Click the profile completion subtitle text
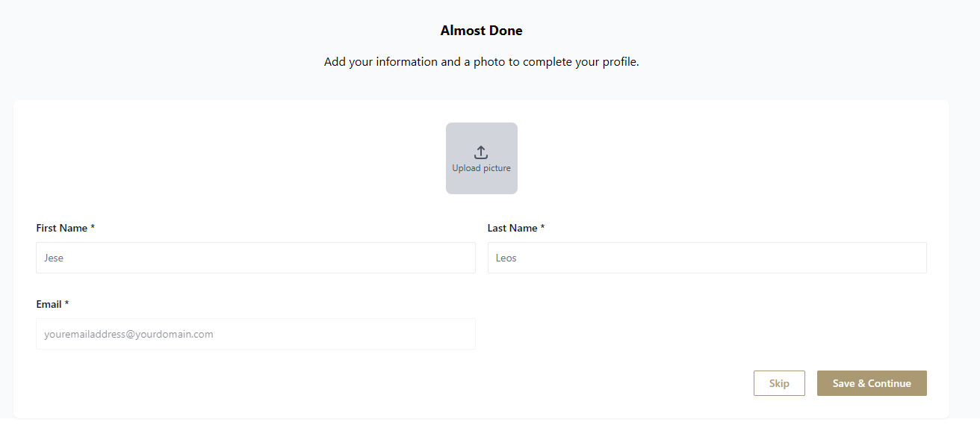 [481, 62]
